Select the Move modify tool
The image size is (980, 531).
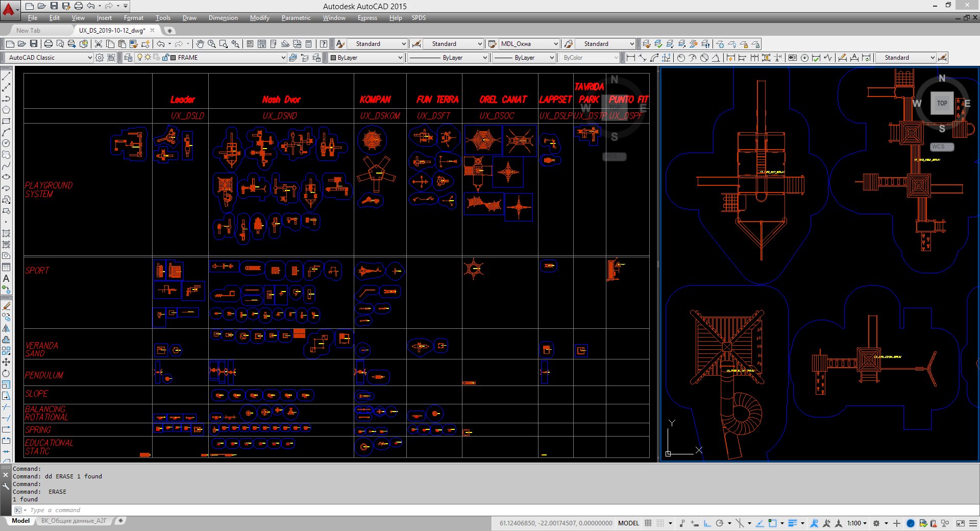(6, 362)
